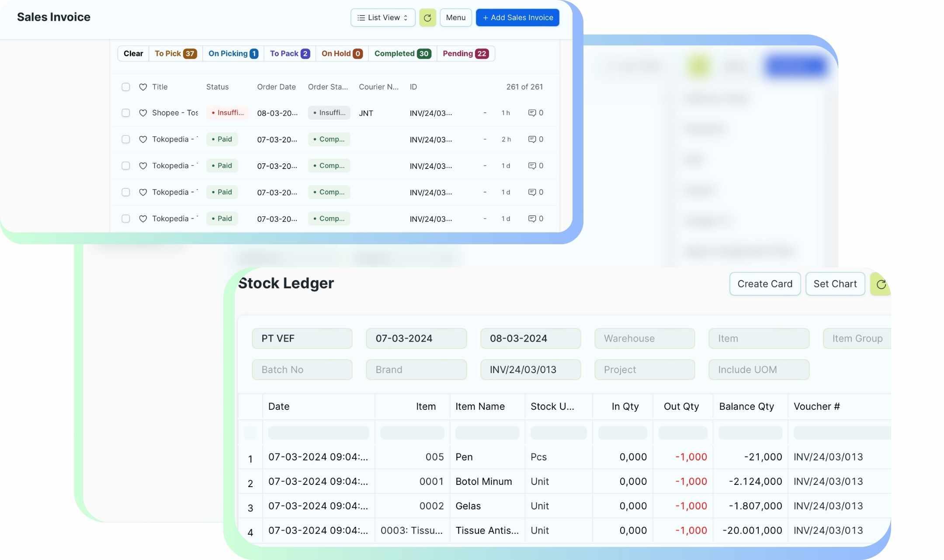Click the green refresh icon beside List View
This screenshot has width=944, height=560.
click(x=427, y=18)
